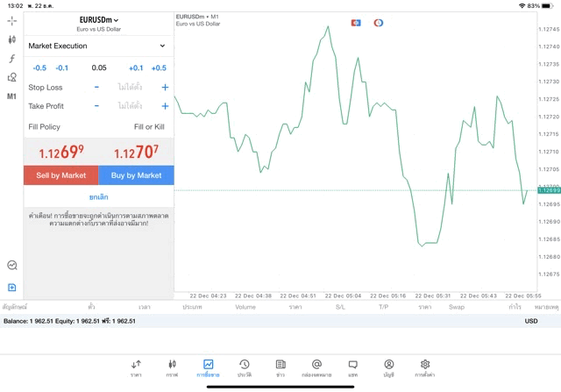Screen dimensions: 561x392
Task: Open Settings gear in bottom bar
Action: pyautogui.click(x=425, y=367)
